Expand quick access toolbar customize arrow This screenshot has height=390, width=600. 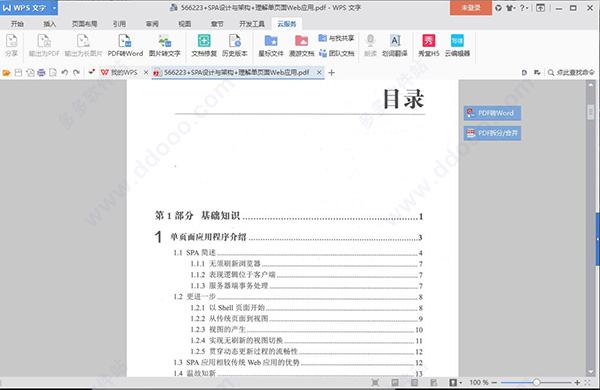pyautogui.click(x=91, y=72)
